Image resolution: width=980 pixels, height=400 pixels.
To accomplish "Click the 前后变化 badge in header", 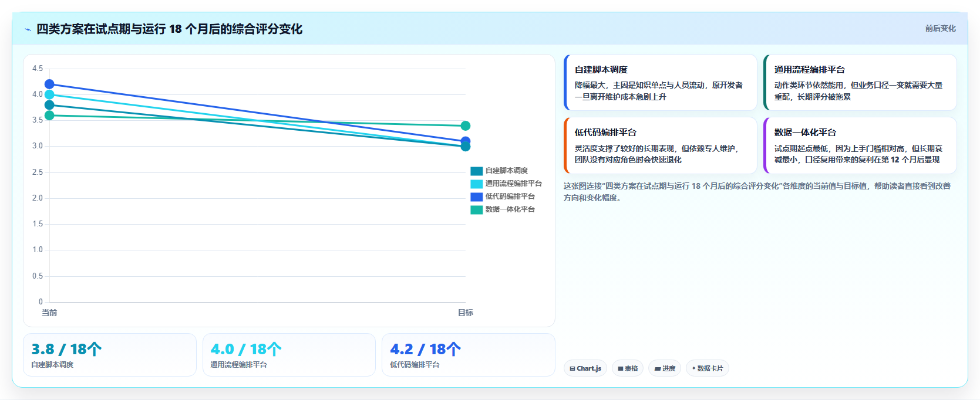I will 940,28.
